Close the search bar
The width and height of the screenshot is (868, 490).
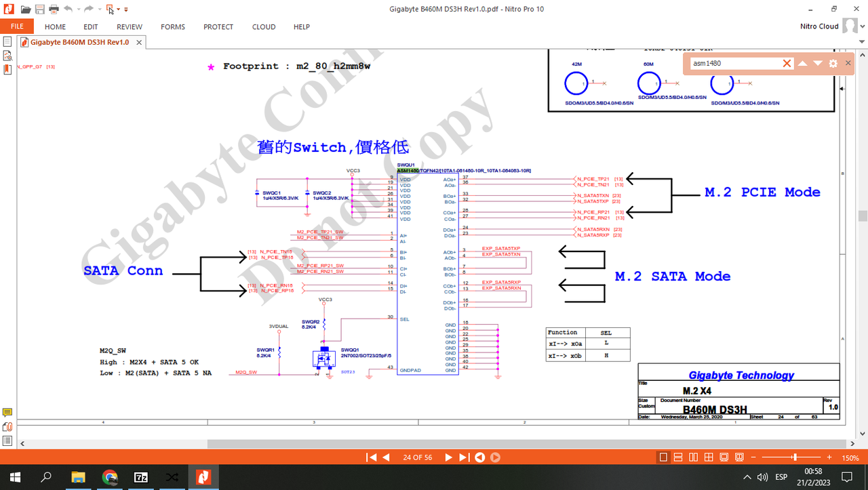847,63
